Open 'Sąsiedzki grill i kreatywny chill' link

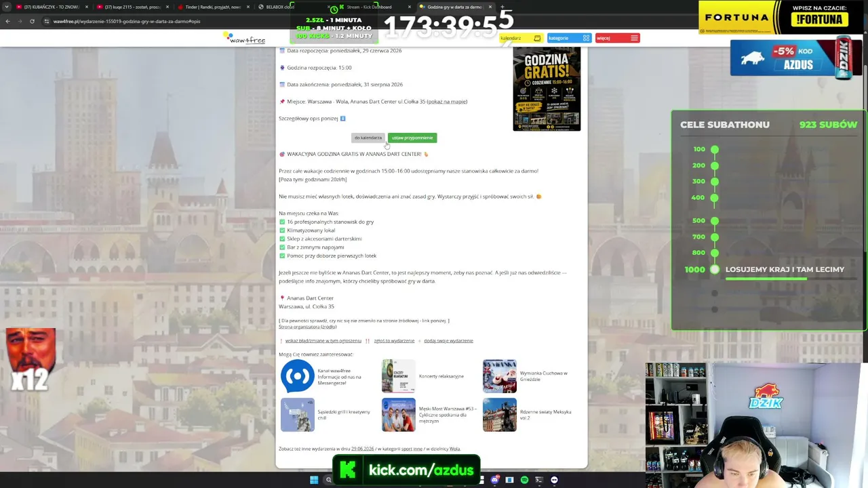click(x=344, y=415)
